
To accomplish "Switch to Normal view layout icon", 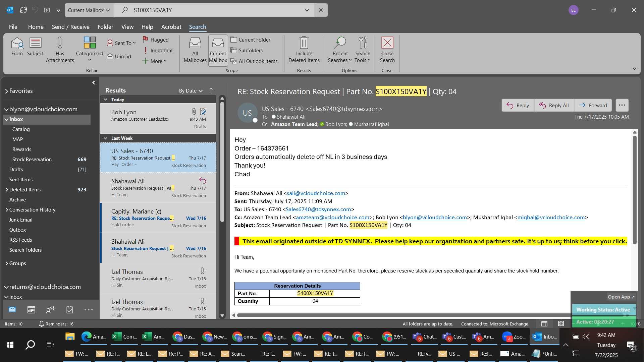I will point(544,324).
